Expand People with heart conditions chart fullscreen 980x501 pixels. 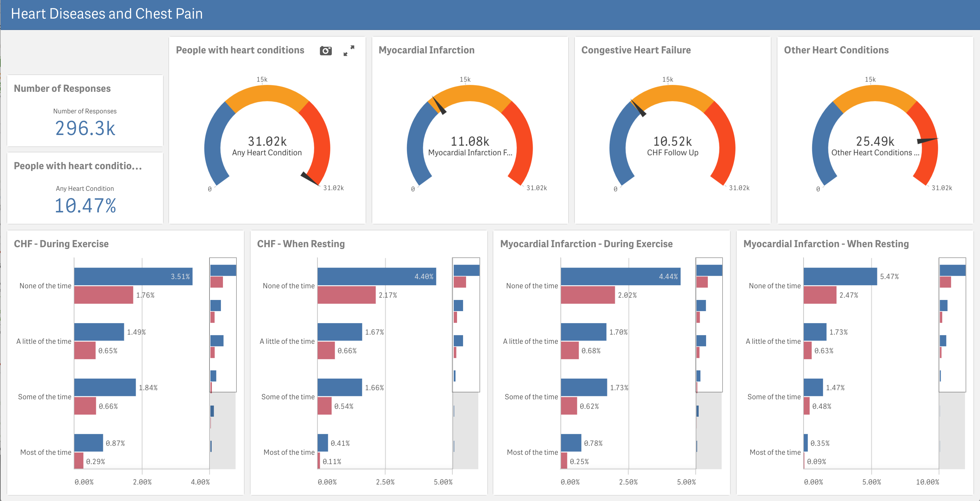tap(349, 51)
